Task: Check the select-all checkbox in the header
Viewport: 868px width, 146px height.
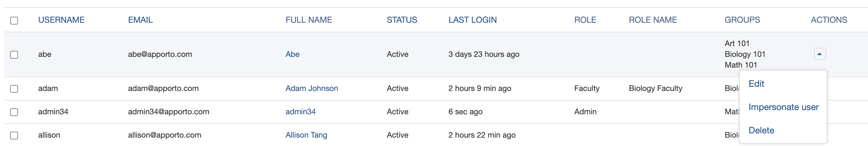Action: 14,21
